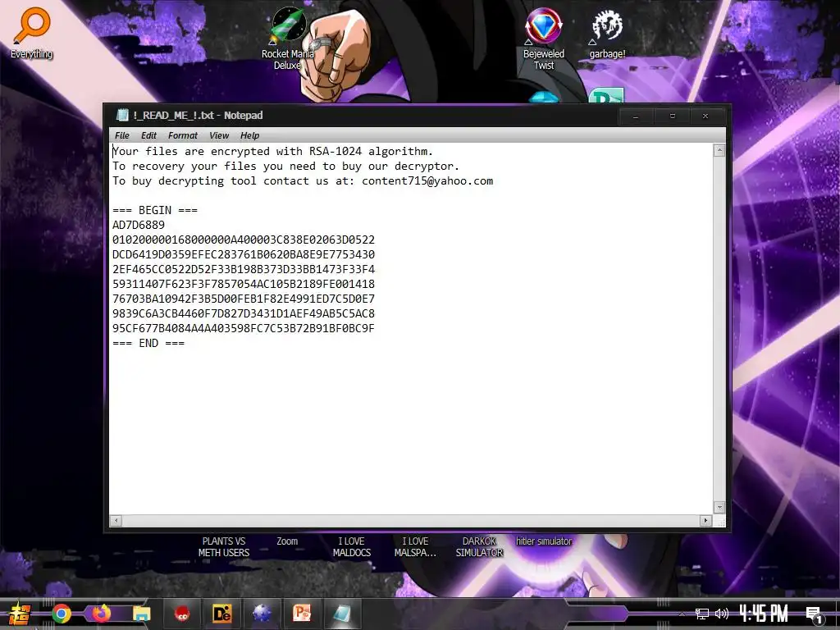Open the Everything search desktop icon
This screenshot has width=840, height=630.
32,32
